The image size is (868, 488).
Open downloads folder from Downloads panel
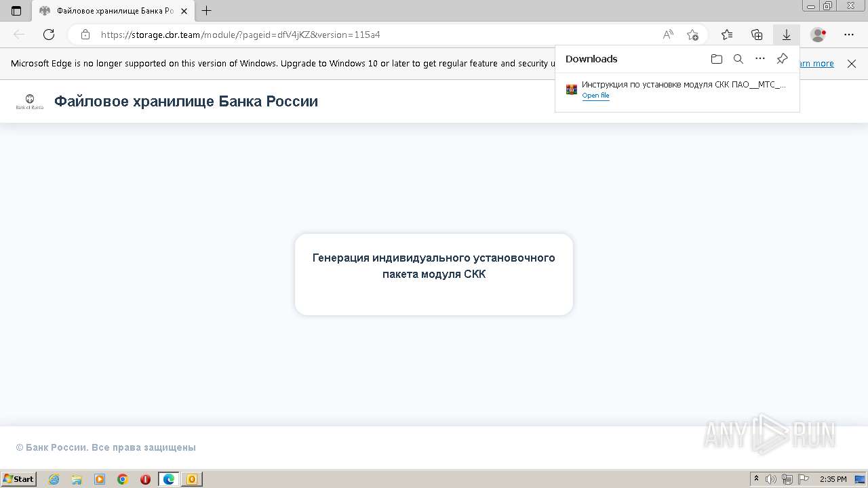tap(717, 59)
